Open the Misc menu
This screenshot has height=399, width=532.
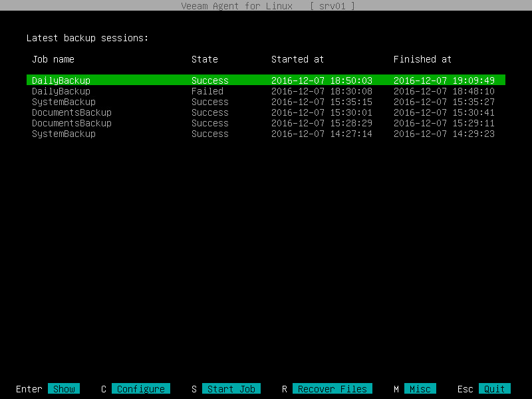(420, 388)
